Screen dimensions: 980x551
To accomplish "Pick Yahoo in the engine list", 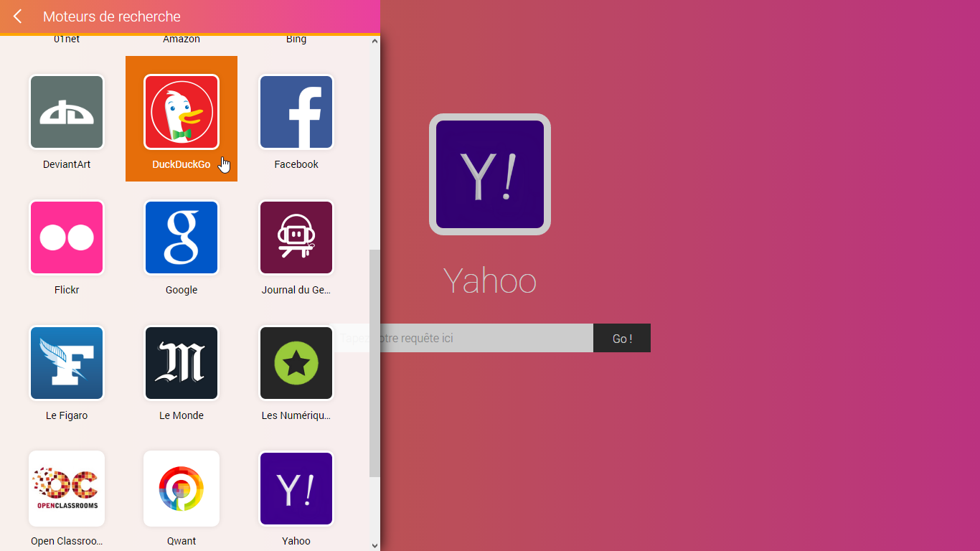I will click(296, 489).
